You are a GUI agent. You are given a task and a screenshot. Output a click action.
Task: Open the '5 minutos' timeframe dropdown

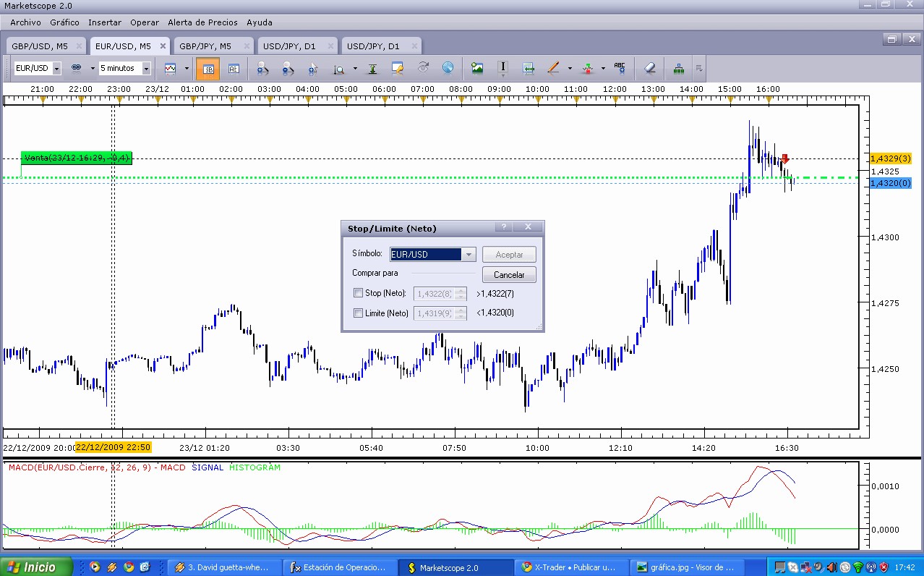146,69
